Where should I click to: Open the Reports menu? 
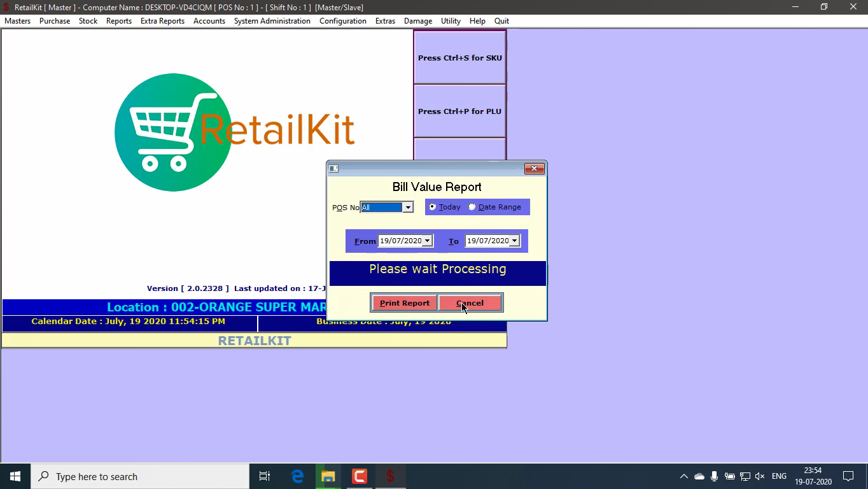[x=119, y=21]
